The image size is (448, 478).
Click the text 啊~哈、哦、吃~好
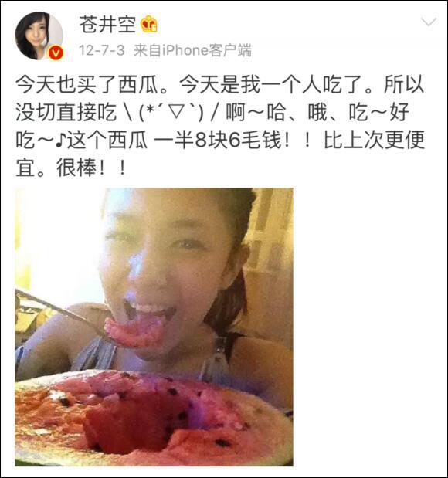pos(317,113)
